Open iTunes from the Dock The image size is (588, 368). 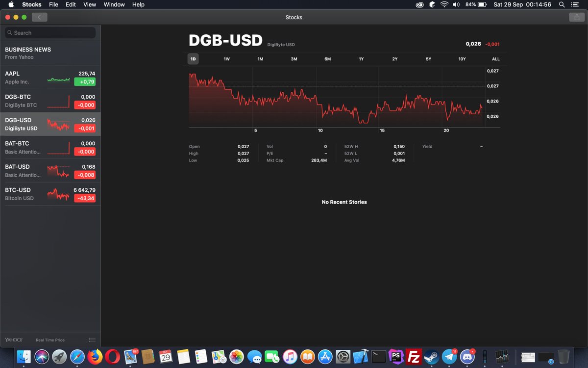290,357
